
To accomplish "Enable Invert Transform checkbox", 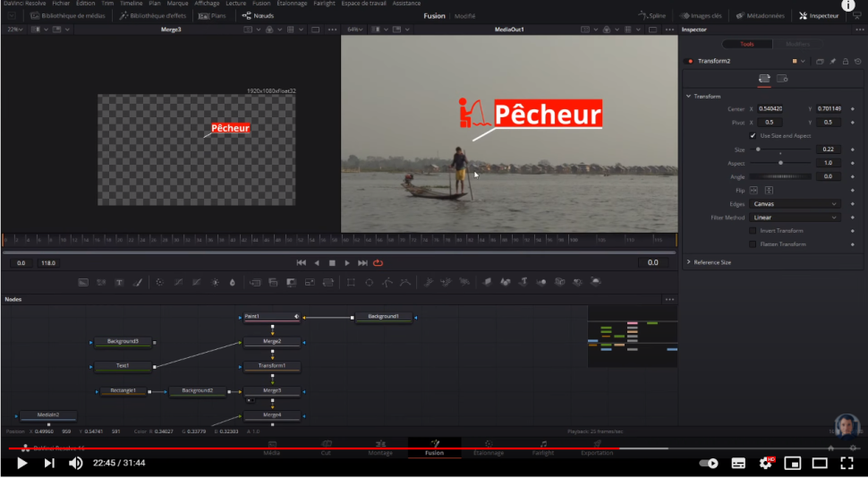I will coord(753,231).
